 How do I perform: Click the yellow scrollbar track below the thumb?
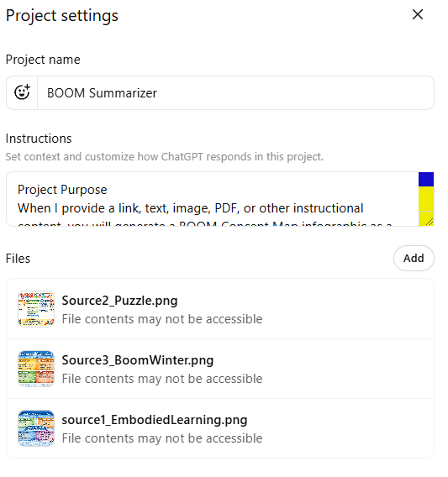[x=426, y=199]
